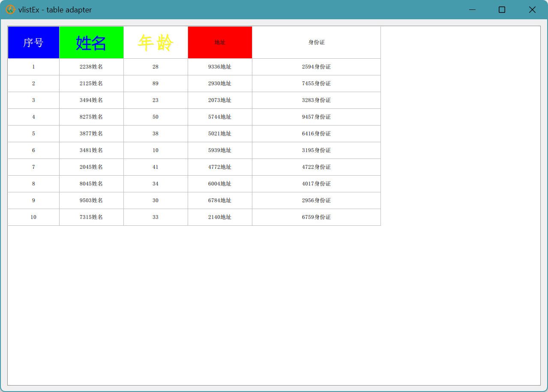This screenshot has width=548, height=392.
Task: Select cell 2125姓名
Action: pos(91,84)
